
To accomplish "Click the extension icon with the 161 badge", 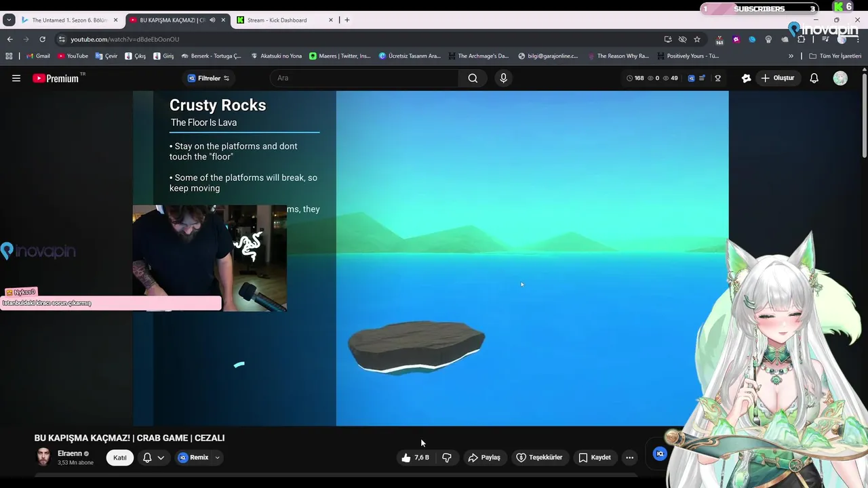I will (x=719, y=40).
